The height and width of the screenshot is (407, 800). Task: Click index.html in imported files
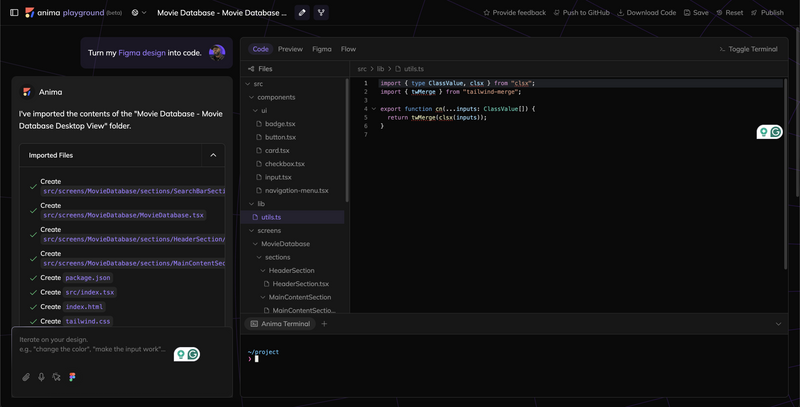click(84, 307)
